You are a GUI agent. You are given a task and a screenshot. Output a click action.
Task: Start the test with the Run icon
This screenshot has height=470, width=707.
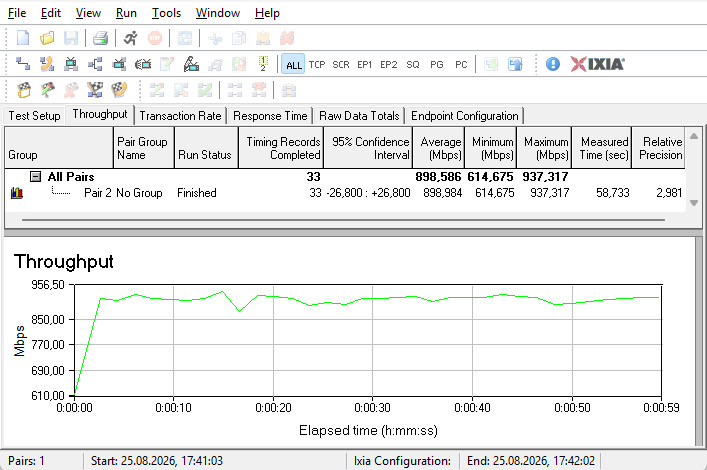131,38
